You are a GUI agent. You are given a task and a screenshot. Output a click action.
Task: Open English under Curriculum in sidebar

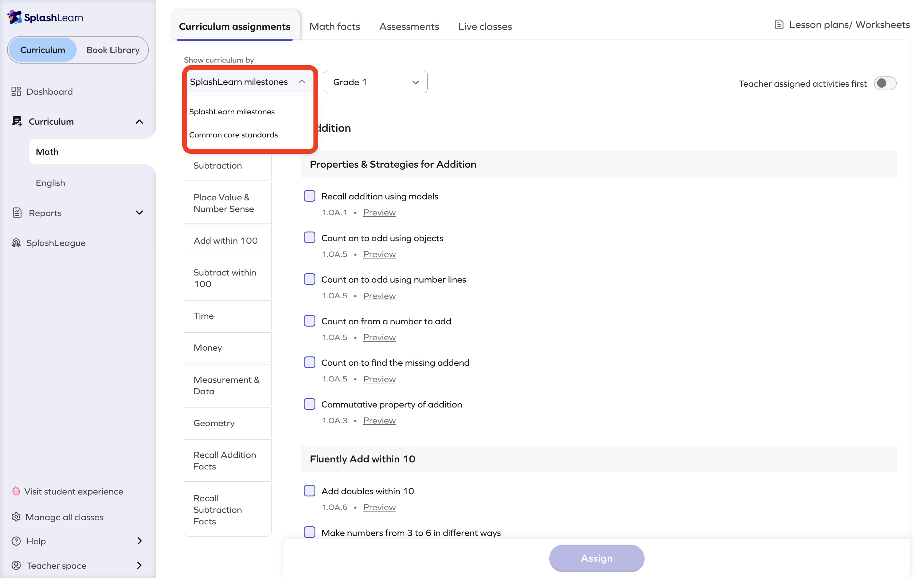tap(50, 183)
